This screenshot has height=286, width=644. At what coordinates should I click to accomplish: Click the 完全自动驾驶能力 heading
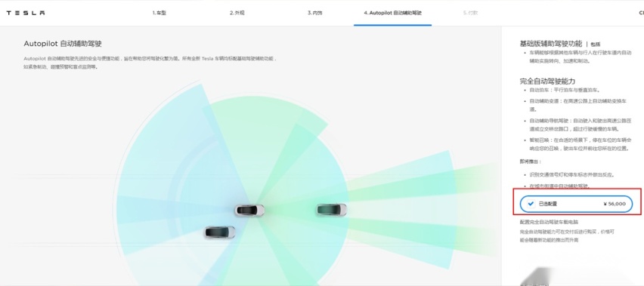tap(547, 81)
